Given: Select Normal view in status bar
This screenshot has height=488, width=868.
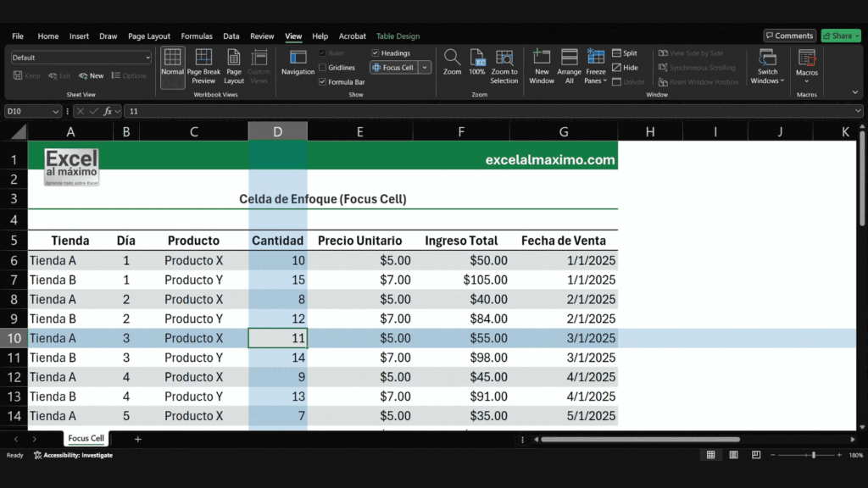Looking at the screenshot, I should tap(711, 455).
